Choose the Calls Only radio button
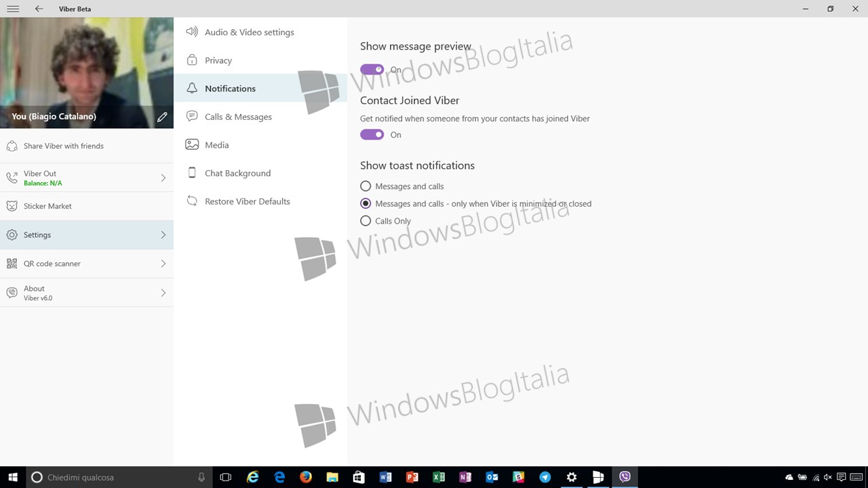The image size is (868, 488). pyautogui.click(x=366, y=221)
